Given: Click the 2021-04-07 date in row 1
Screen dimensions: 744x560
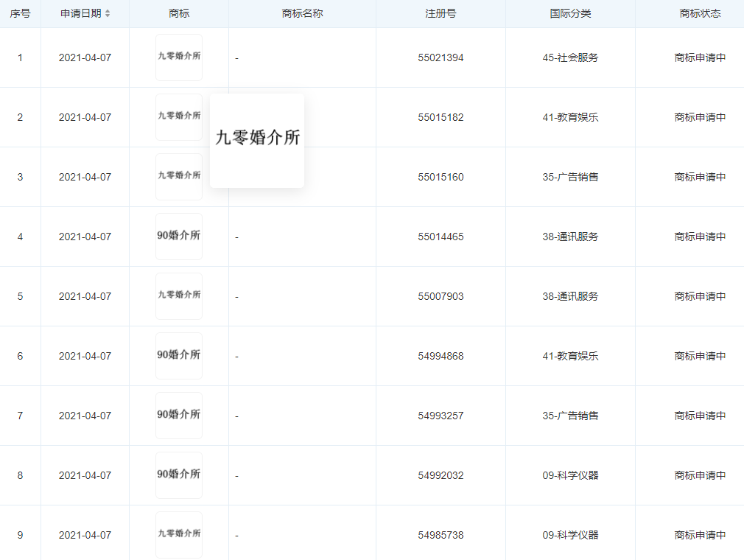Looking at the screenshot, I should point(85,58).
